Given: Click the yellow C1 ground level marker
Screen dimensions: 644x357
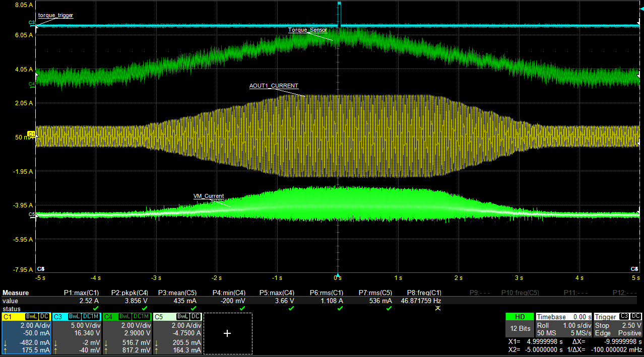Looking at the screenshot, I should (31, 134).
